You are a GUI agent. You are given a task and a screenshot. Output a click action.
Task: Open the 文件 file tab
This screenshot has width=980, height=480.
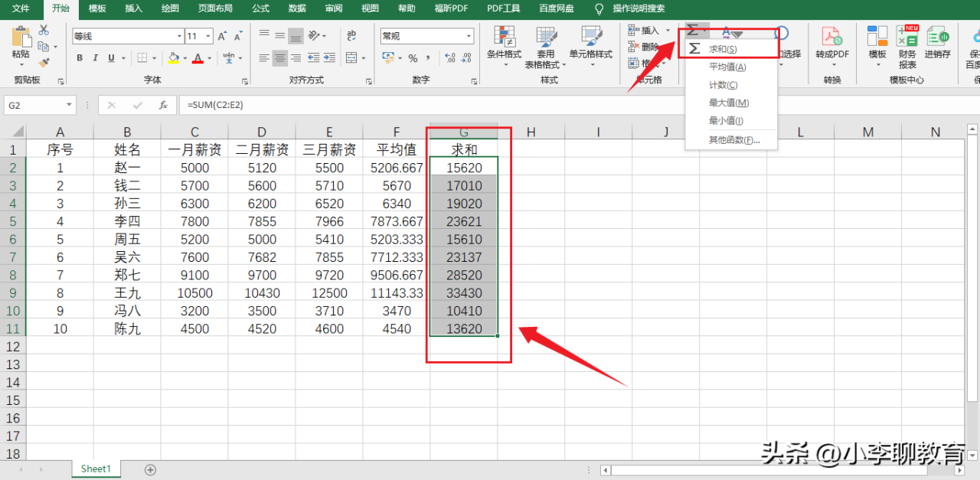pyautogui.click(x=21, y=8)
